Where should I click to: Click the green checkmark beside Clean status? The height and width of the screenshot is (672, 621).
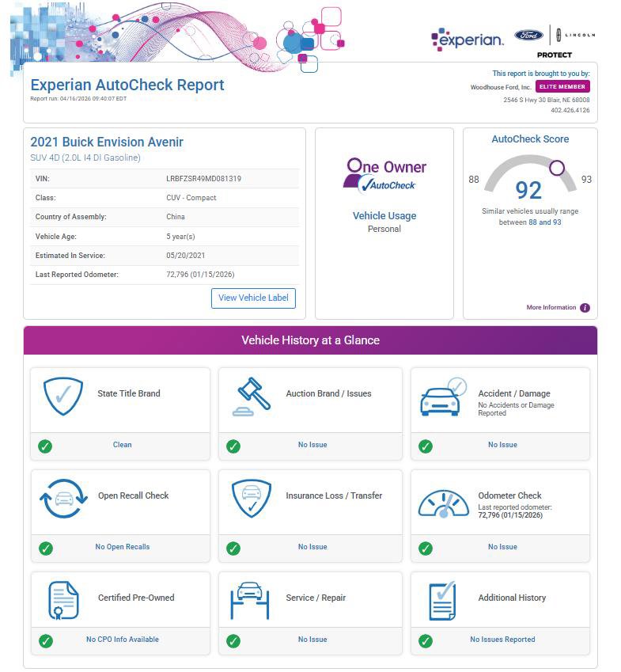45,446
